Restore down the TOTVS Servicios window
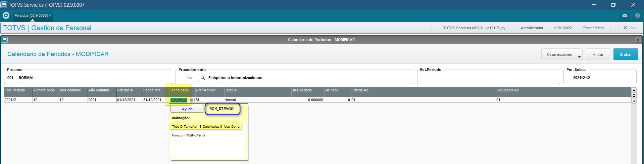644x164 pixels. click(x=613, y=5)
